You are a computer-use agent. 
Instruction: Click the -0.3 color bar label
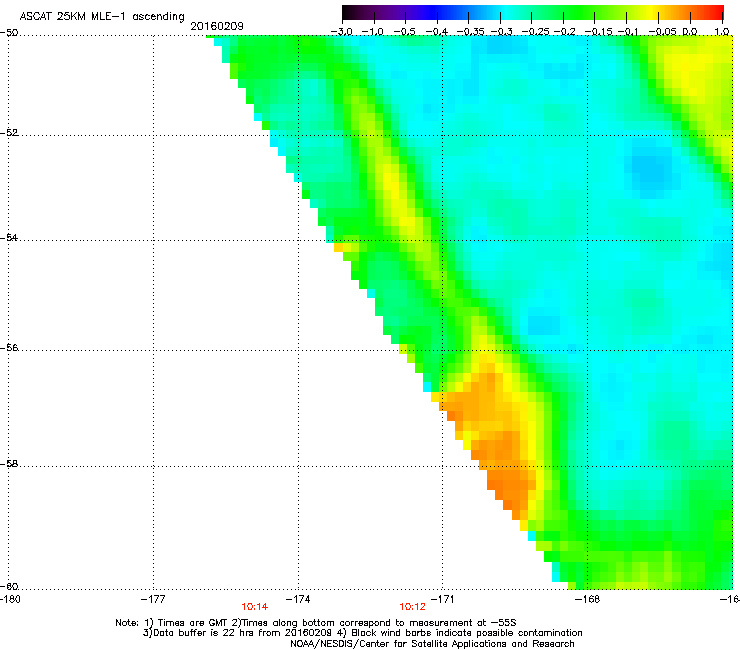click(x=501, y=32)
